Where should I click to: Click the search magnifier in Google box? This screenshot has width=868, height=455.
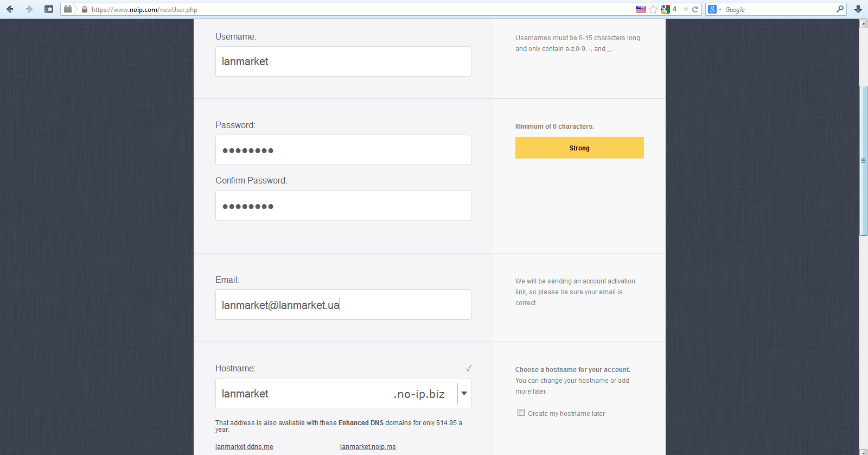[840, 9]
